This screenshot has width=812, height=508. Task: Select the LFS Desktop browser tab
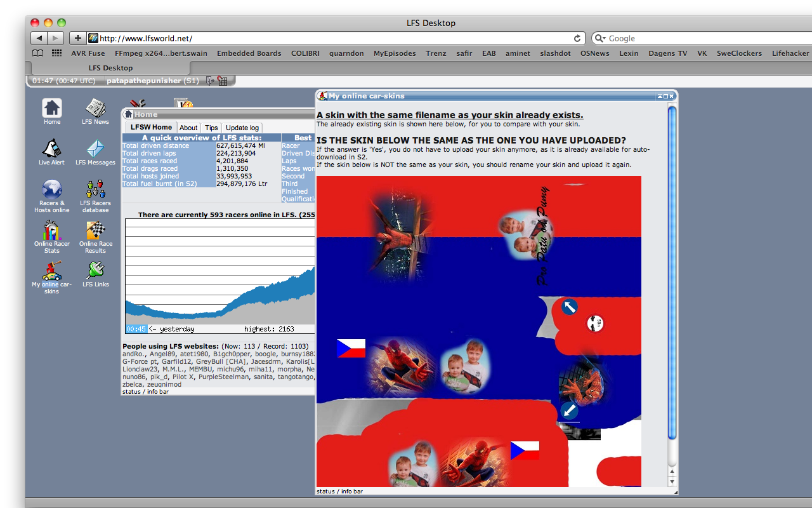click(x=111, y=68)
